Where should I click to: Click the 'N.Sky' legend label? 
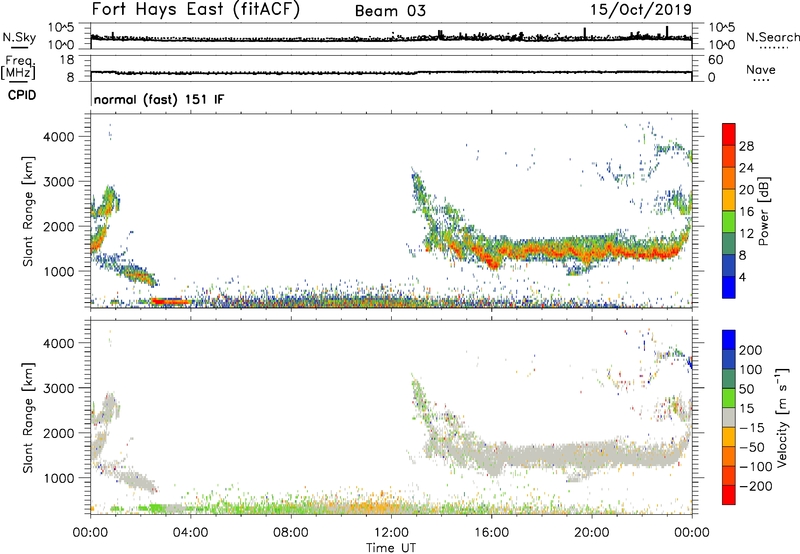19,37
